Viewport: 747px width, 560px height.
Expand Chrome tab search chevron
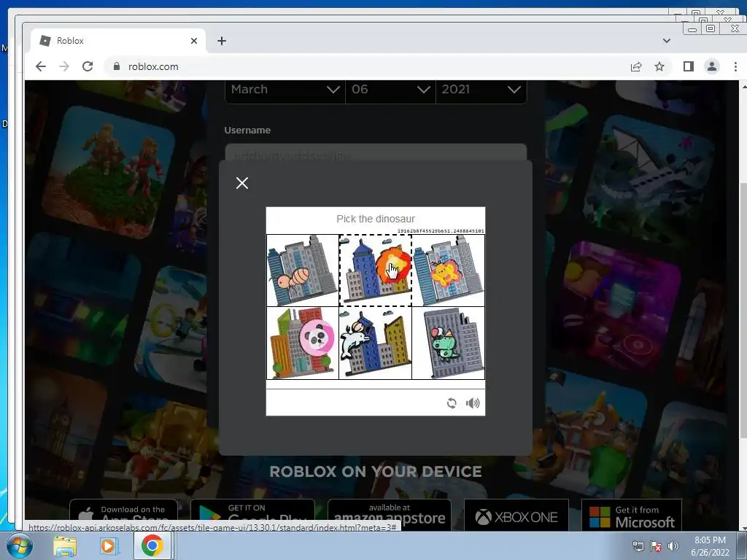coord(667,41)
